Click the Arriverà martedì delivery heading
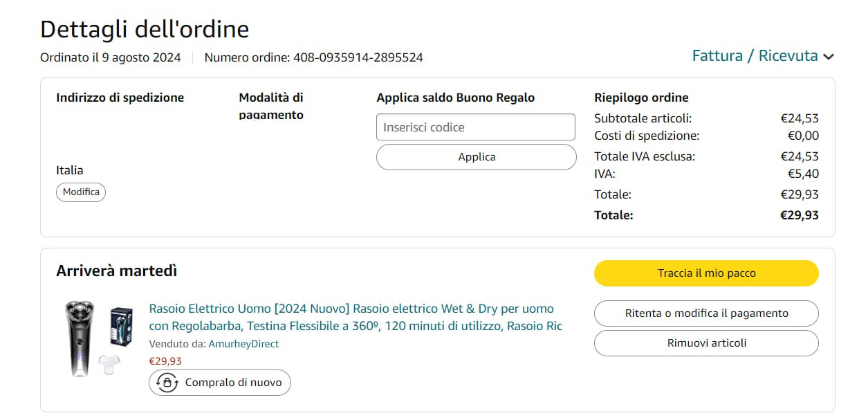Image resolution: width=868 pixels, height=420 pixels. tap(116, 271)
